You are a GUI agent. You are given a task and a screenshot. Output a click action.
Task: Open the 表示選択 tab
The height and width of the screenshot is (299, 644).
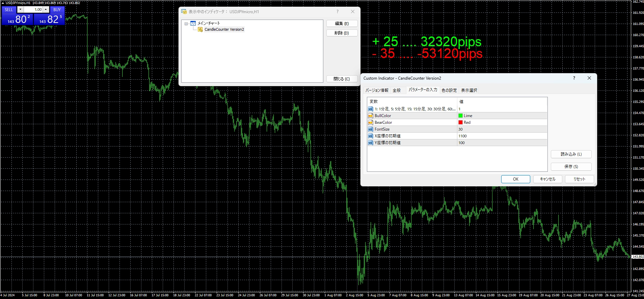point(469,90)
